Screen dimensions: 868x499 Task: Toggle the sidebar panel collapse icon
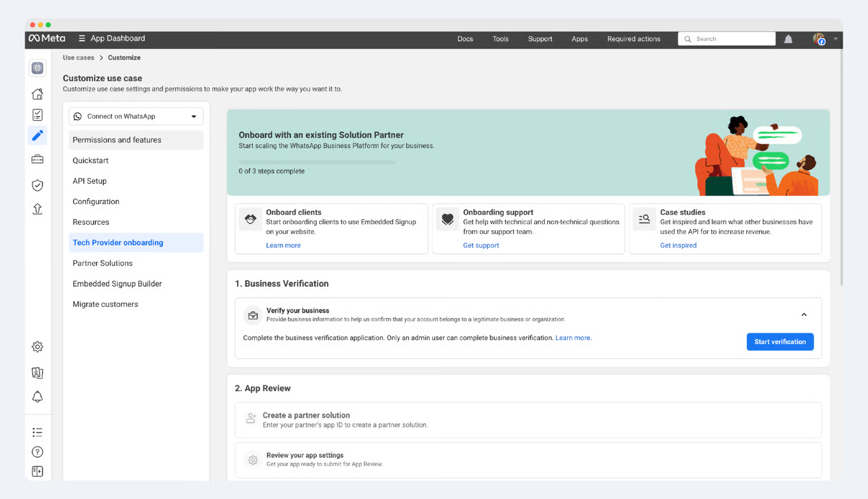click(x=38, y=472)
